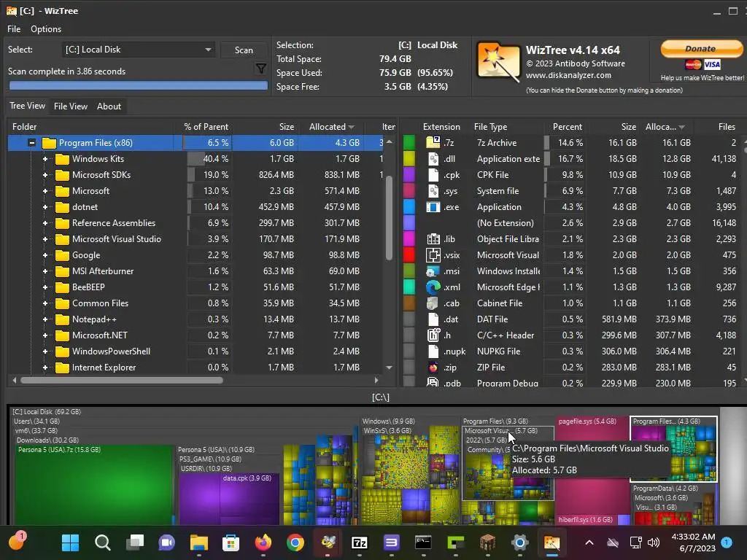Click the Scan button
Viewport: 747px width, 560px height.
[x=244, y=50]
